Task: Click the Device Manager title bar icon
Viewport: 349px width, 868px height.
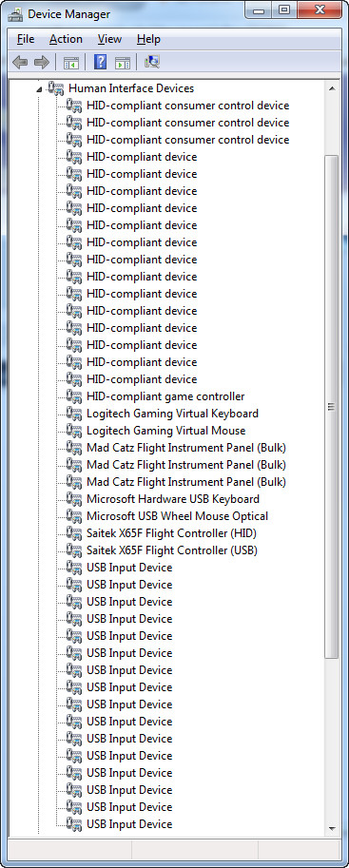Action: tap(15, 13)
